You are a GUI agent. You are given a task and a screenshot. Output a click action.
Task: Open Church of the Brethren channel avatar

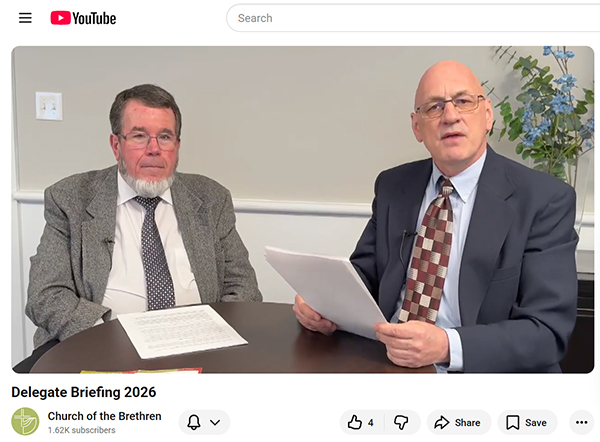point(25,421)
